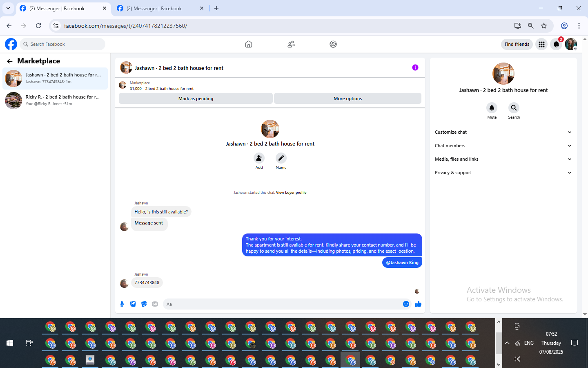This screenshot has height=368, width=588.
Task: Open the account profile picture menu
Action: [x=571, y=44]
